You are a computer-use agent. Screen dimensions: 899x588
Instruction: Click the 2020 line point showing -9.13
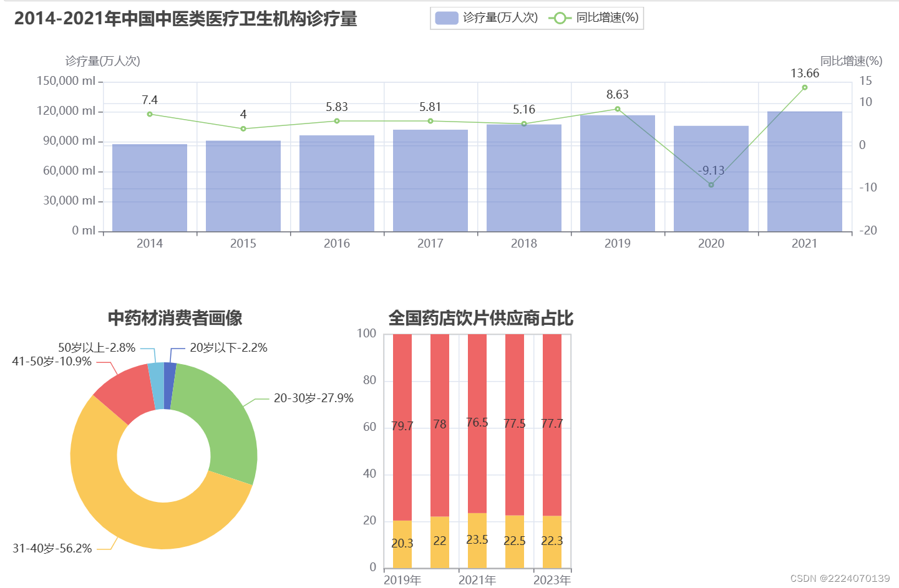pyautogui.click(x=711, y=184)
